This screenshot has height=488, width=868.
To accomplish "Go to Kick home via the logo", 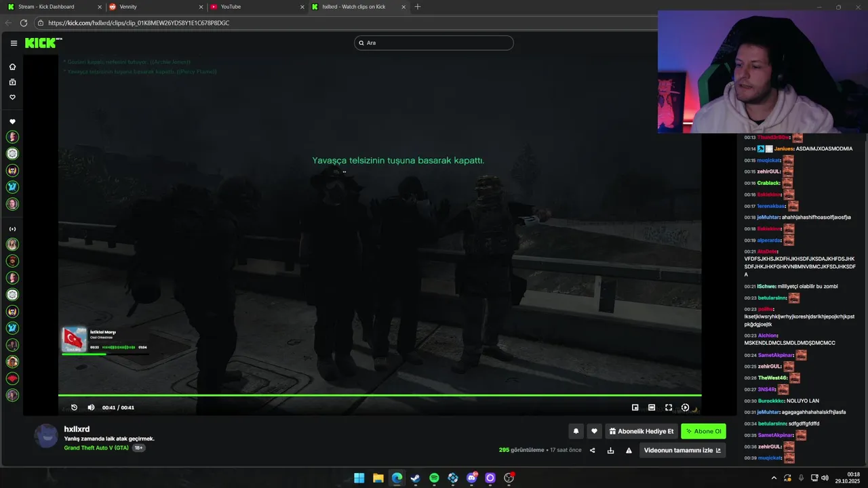I will (43, 43).
